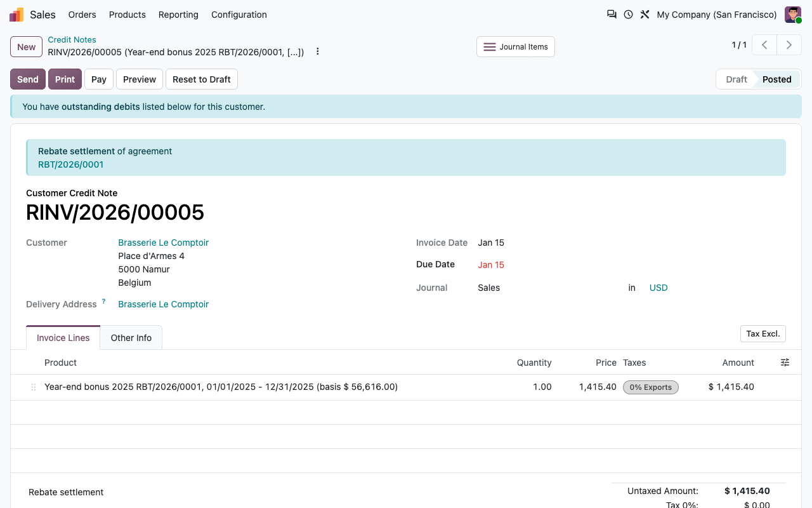Click the line price 1,415.40
Screen dimensions: 812x508
pos(598,387)
